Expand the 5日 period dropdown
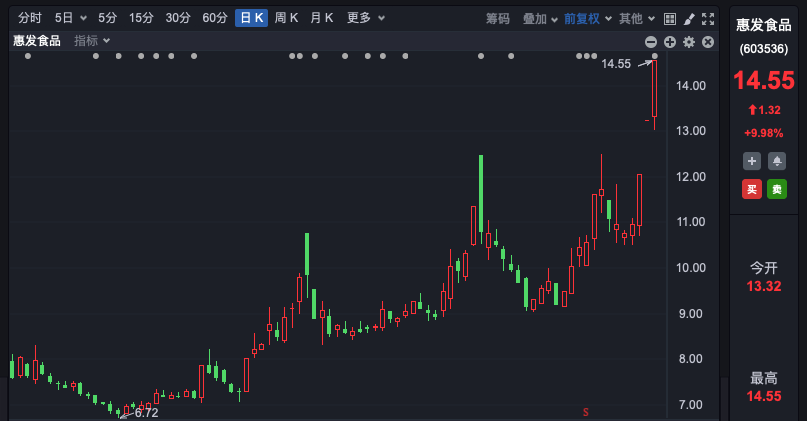 click(70, 18)
